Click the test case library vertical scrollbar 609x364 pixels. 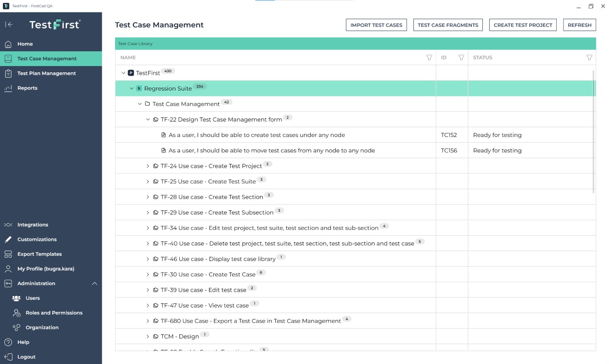coord(594,132)
